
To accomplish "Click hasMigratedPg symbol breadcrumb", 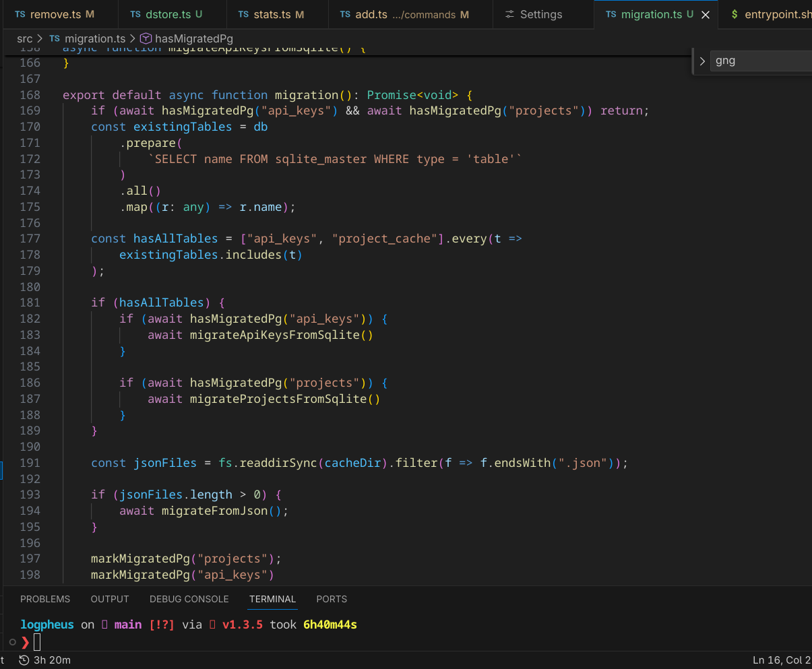I will coord(193,38).
